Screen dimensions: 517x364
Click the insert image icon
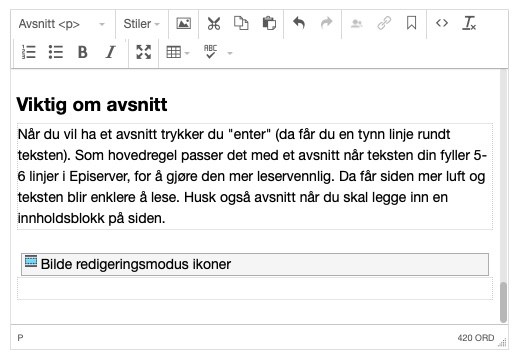(x=184, y=24)
